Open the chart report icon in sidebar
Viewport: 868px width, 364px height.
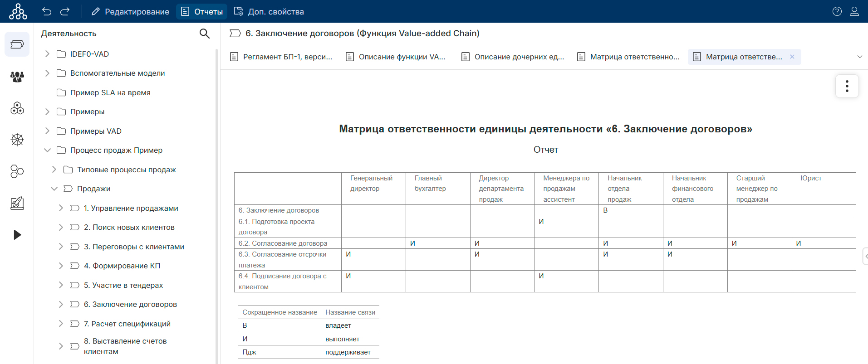(17, 203)
